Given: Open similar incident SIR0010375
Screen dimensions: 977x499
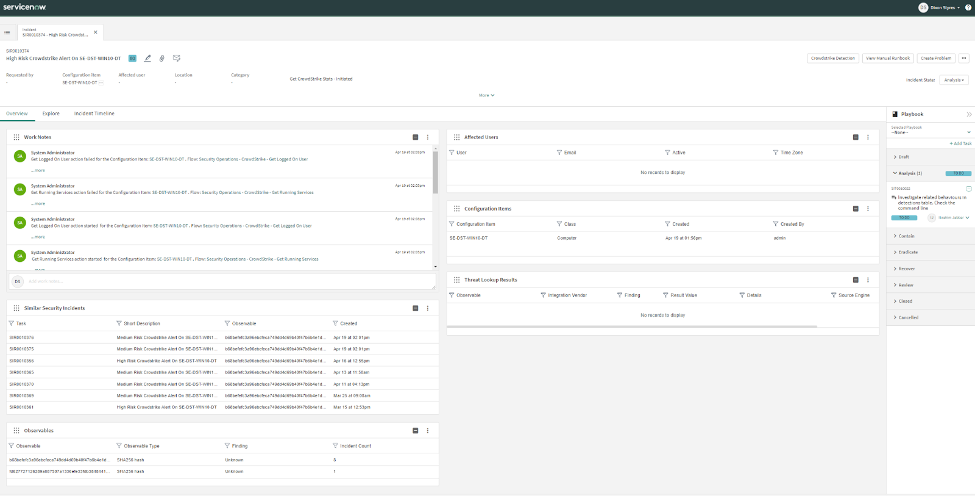Looking at the screenshot, I should tap(22, 349).
